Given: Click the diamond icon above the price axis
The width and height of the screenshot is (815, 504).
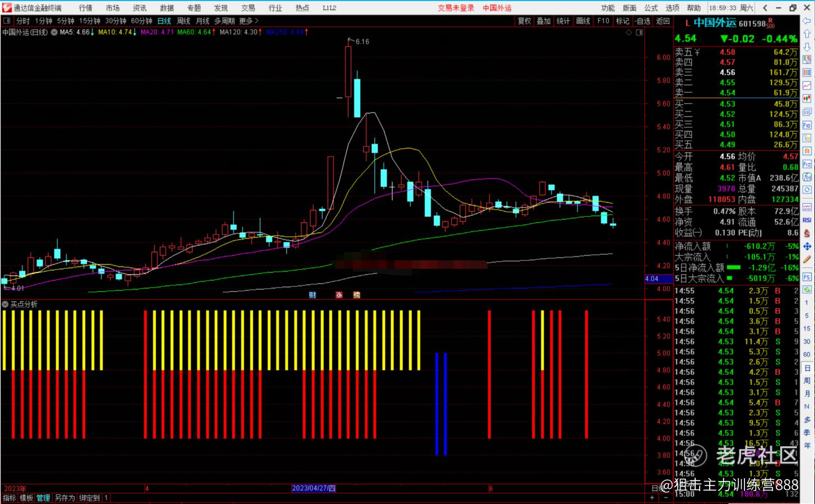Looking at the screenshot, I should [x=629, y=32].
